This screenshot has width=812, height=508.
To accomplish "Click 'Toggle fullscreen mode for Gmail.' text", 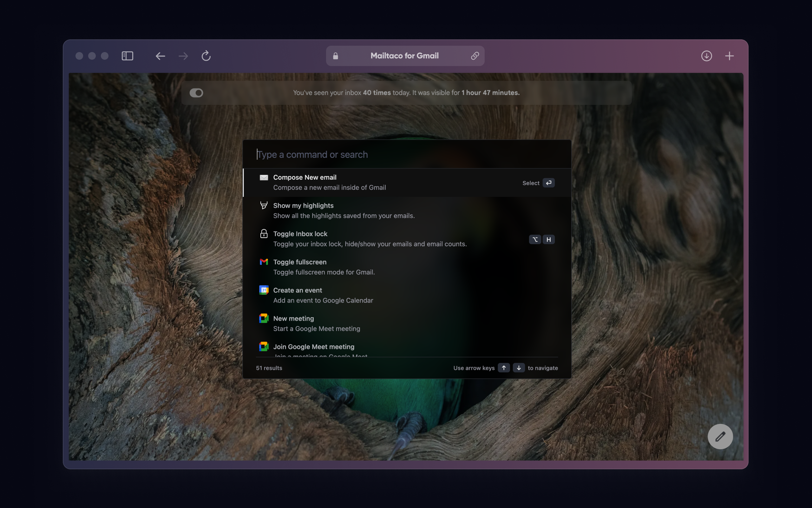I will coord(324,272).
